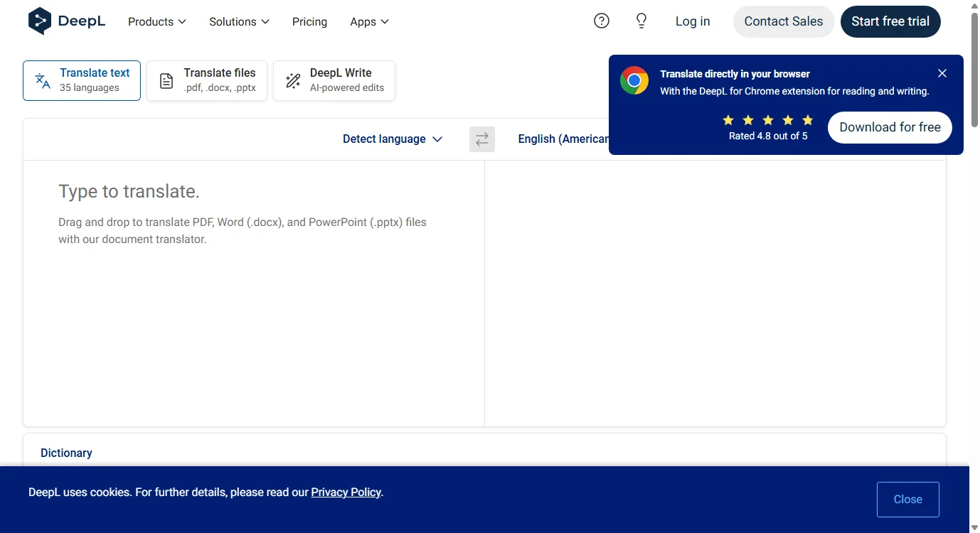Select the English (American) target language

tap(562, 139)
